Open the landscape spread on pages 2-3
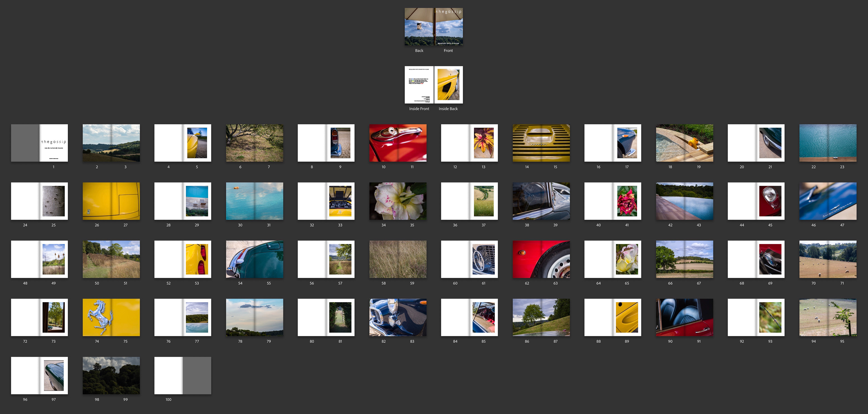The width and height of the screenshot is (868, 414). (111, 143)
